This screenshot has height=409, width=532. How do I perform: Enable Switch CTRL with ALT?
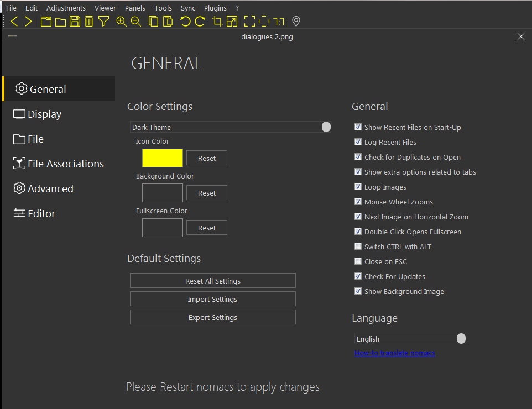click(x=358, y=246)
